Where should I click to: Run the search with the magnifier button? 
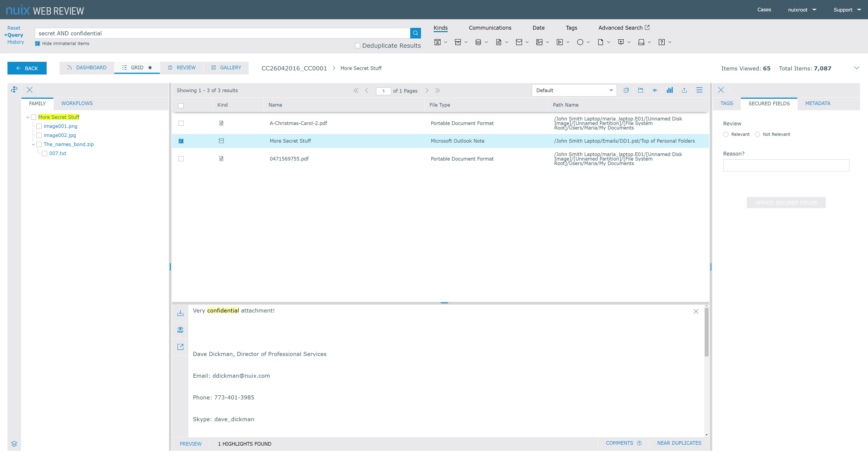(415, 33)
